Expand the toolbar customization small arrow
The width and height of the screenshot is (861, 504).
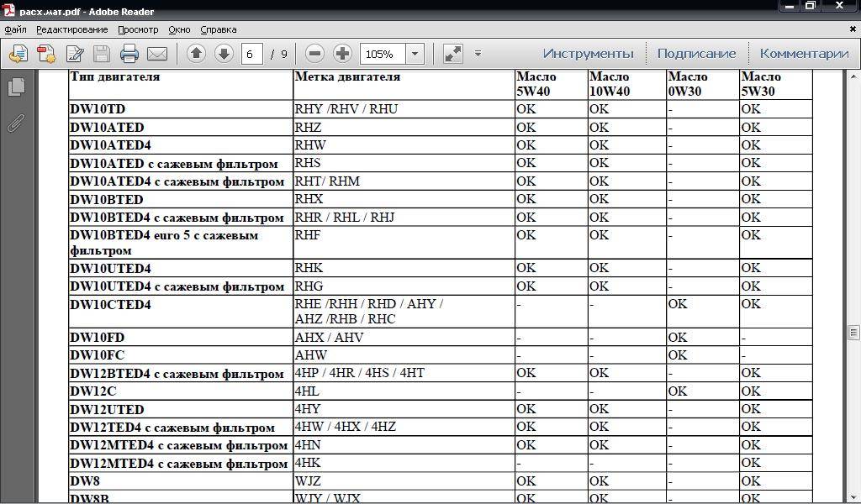point(478,54)
